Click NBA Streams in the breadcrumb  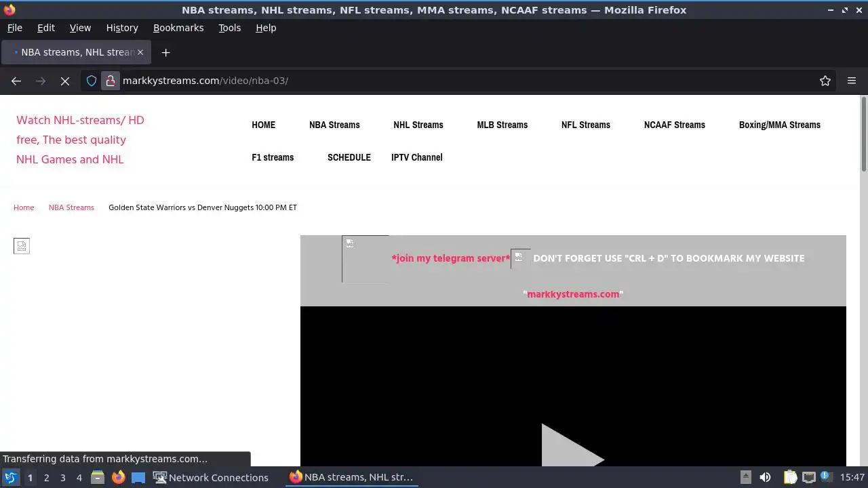tap(71, 207)
